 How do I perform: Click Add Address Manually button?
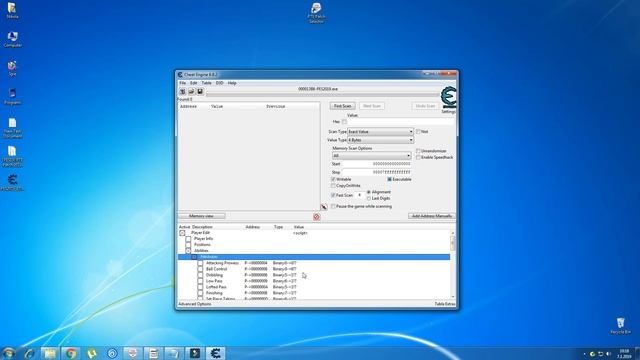432,216
